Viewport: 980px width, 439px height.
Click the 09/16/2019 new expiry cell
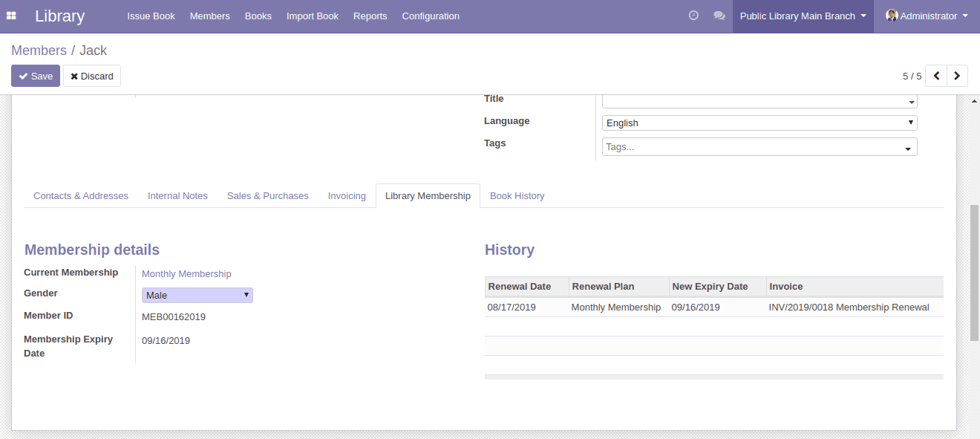[x=717, y=308]
